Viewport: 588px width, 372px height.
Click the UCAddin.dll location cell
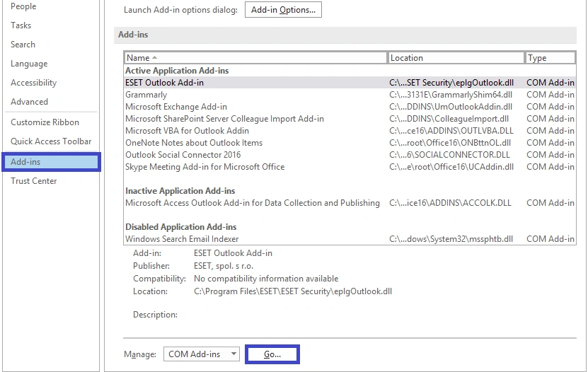tap(451, 167)
